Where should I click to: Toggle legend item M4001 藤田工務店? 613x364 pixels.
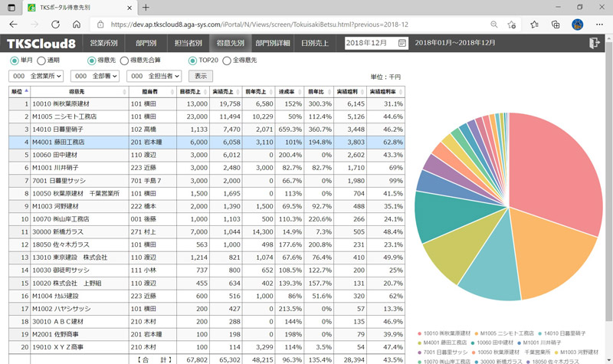442,343
